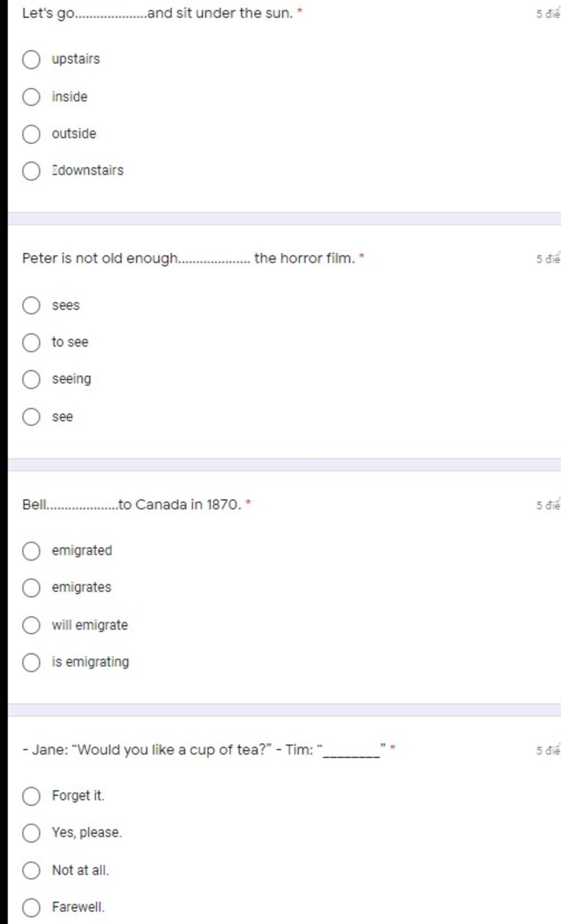The image size is (561, 924).
Task: Select the 'Yes, please.' answer
Action: click(x=31, y=833)
